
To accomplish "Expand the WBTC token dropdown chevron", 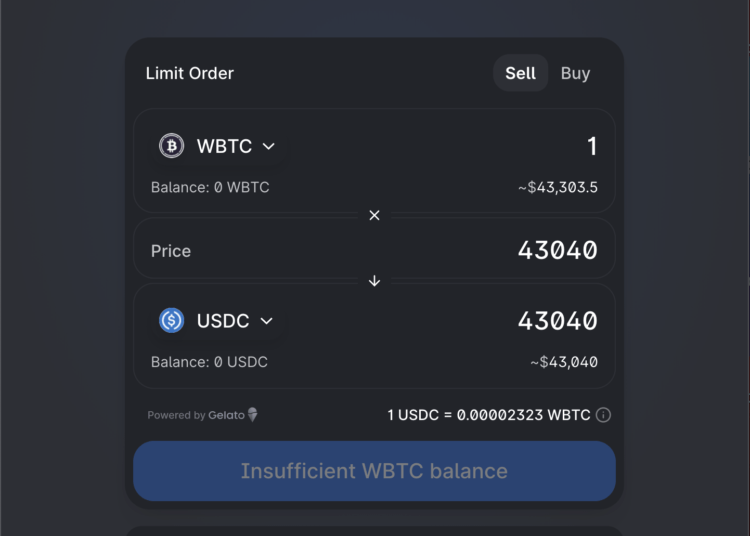I will pyautogui.click(x=268, y=146).
